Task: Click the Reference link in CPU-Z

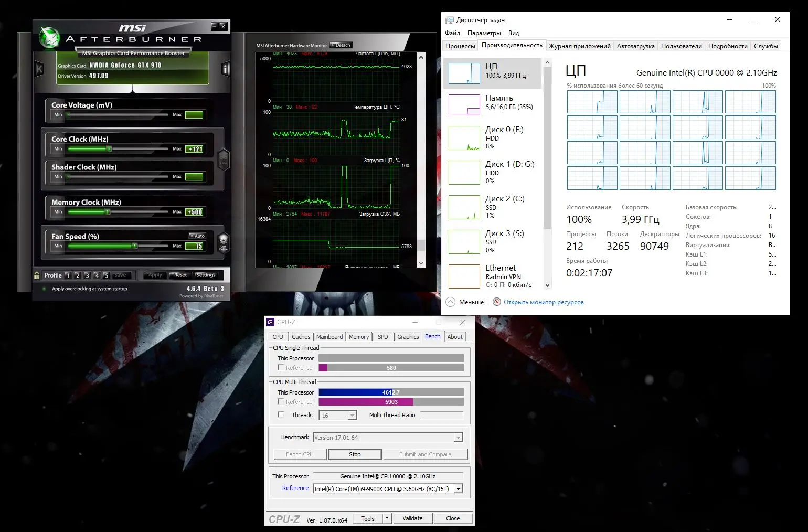Action: pyautogui.click(x=295, y=488)
